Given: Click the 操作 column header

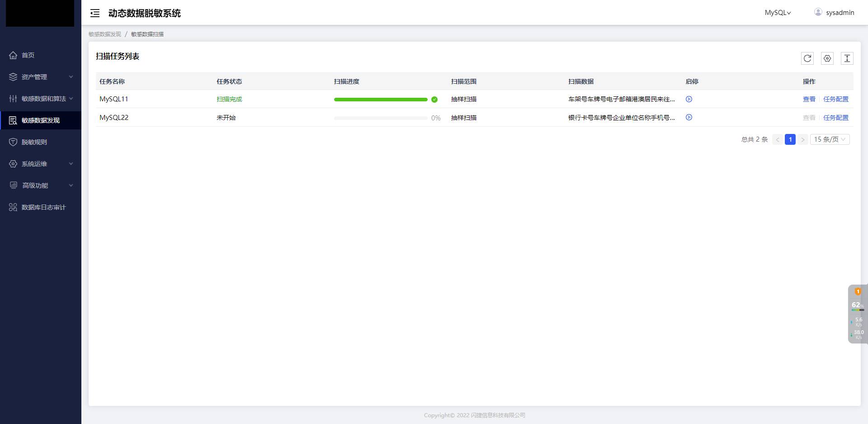Looking at the screenshot, I should (809, 81).
